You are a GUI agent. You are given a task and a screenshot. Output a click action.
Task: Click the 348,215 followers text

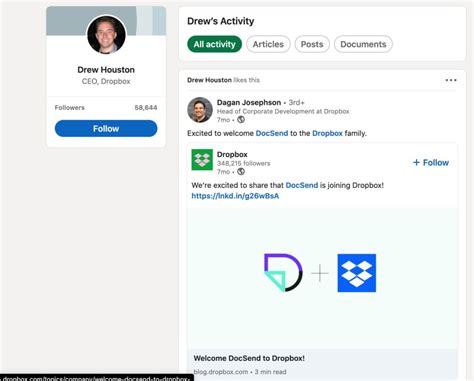243,163
